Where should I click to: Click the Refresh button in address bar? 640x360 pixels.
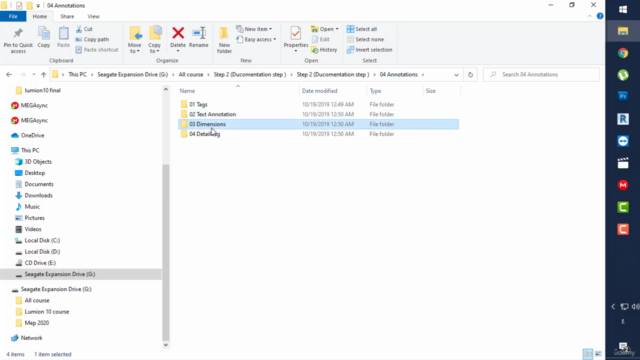470,75
